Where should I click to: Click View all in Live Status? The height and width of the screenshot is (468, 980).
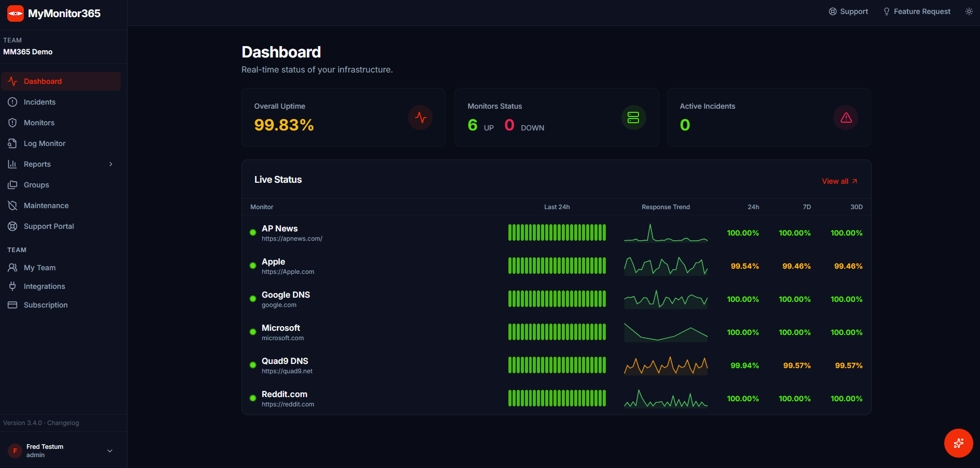click(x=840, y=181)
